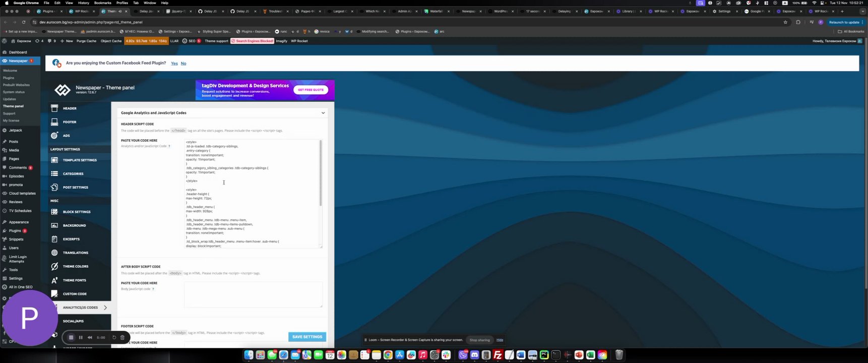Click Search Engines Blocked notice

pos(253,41)
